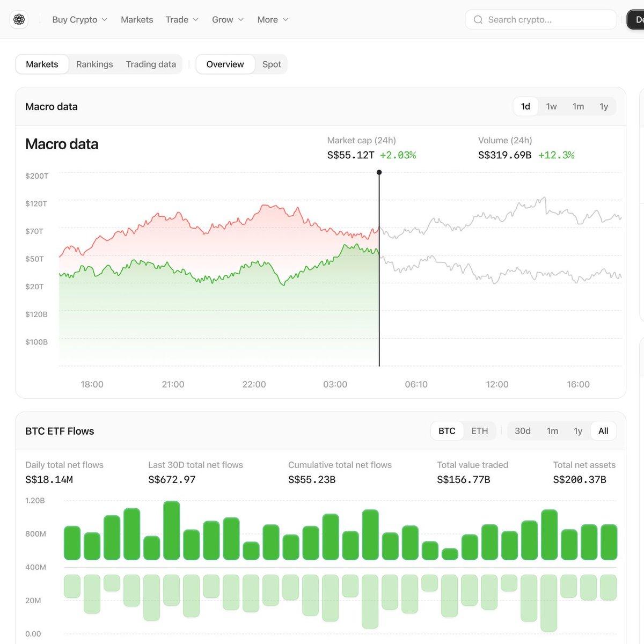The height and width of the screenshot is (644, 644).
Task: Click the Volume value S$319.69B
Action: 504,155
